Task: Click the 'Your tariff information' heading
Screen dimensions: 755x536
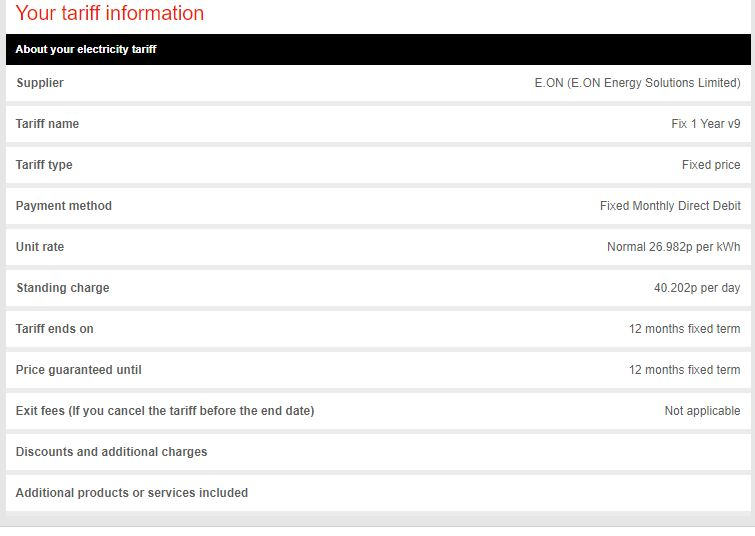Action: (x=110, y=13)
